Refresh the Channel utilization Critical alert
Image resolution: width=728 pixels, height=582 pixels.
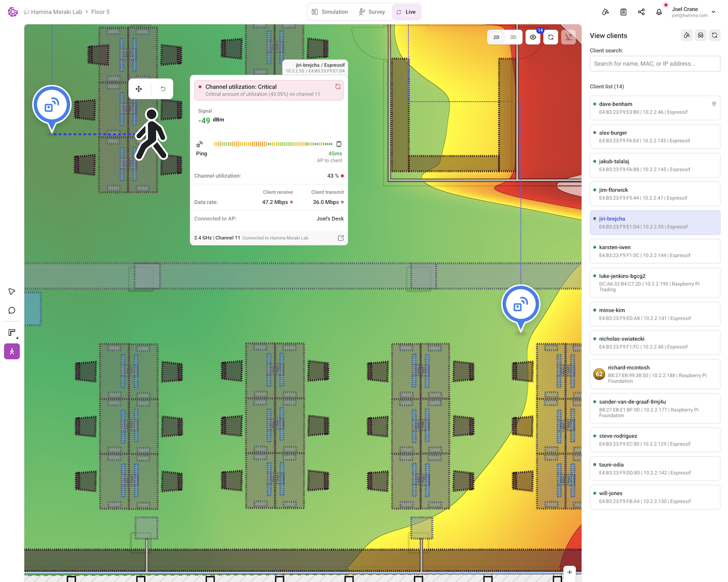pos(338,87)
